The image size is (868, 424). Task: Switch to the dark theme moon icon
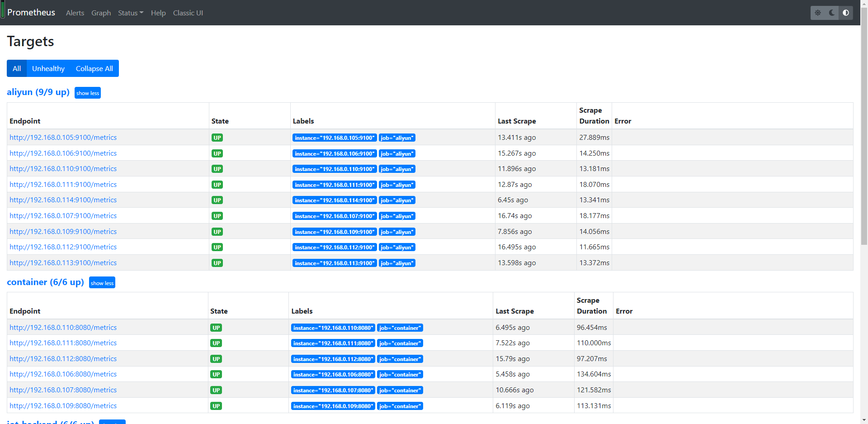click(x=832, y=13)
